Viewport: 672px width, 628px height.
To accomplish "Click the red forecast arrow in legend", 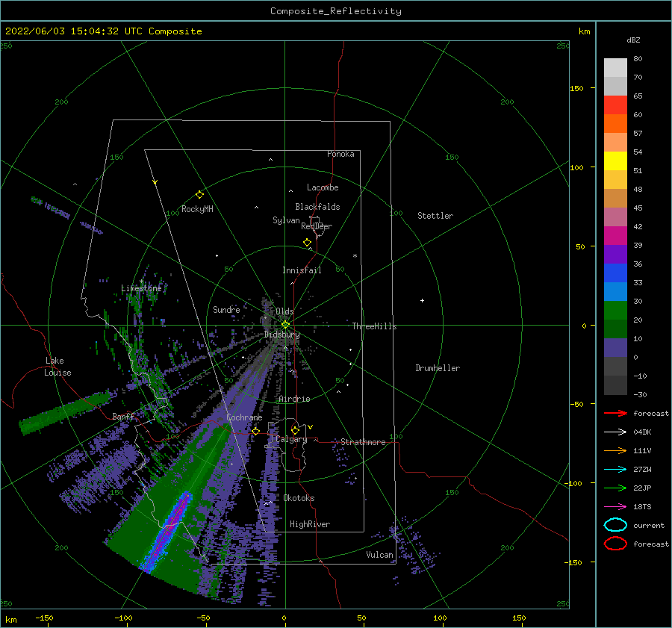I will tap(615, 413).
